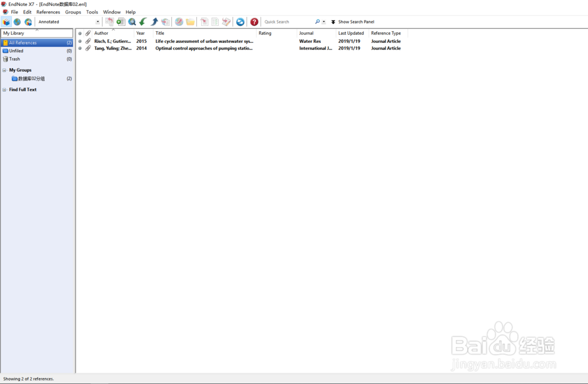Open Quick Search options dropdown arrow

(323, 22)
